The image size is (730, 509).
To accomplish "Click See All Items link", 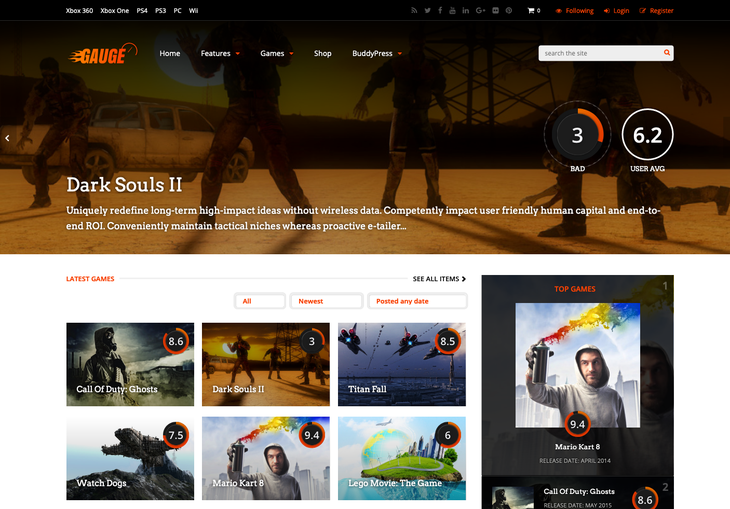I will pyautogui.click(x=439, y=278).
